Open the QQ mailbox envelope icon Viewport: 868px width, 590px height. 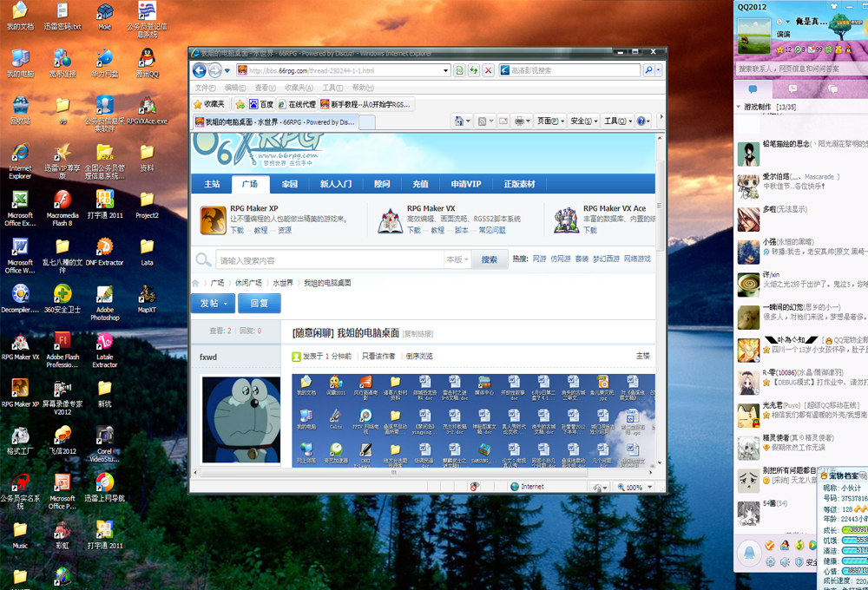[812, 49]
